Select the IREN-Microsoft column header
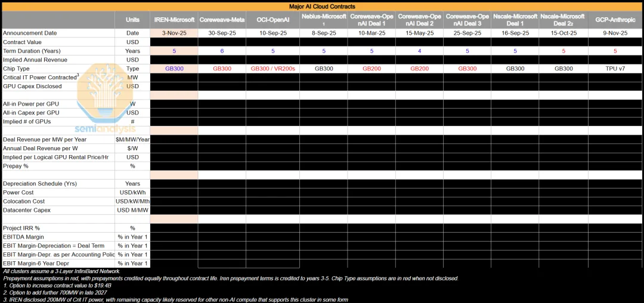This screenshot has width=644, height=303. [x=174, y=19]
